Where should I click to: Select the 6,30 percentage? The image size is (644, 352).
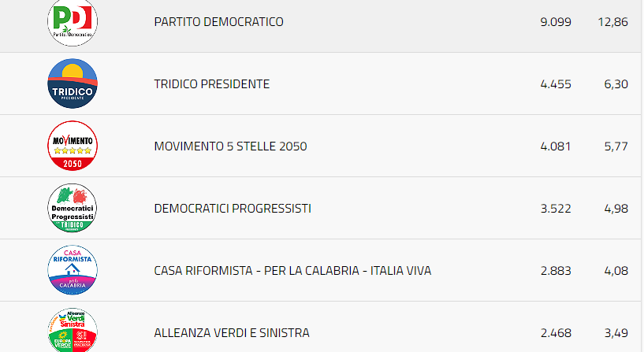pos(616,84)
